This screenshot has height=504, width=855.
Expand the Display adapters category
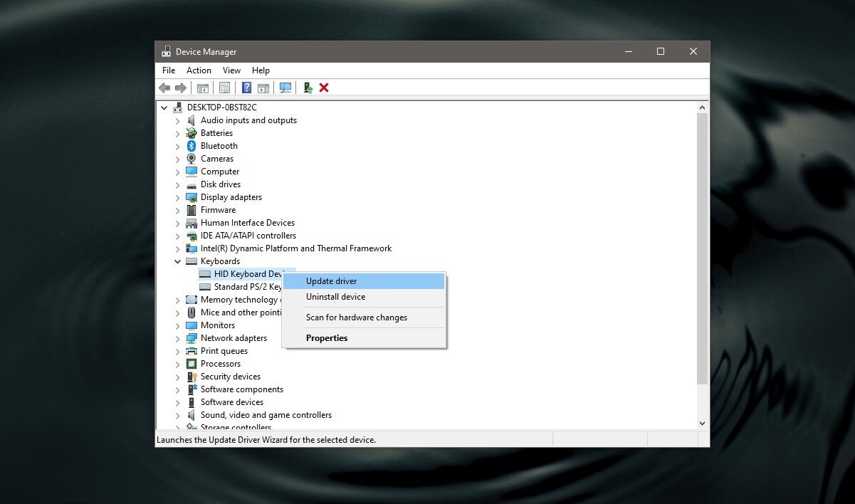(177, 196)
